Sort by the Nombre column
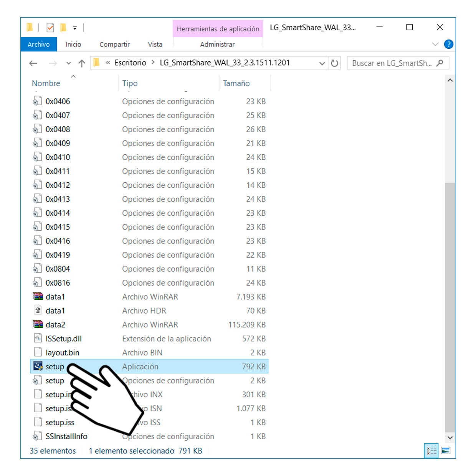This screenshot has width=476, height=476. 46,83
